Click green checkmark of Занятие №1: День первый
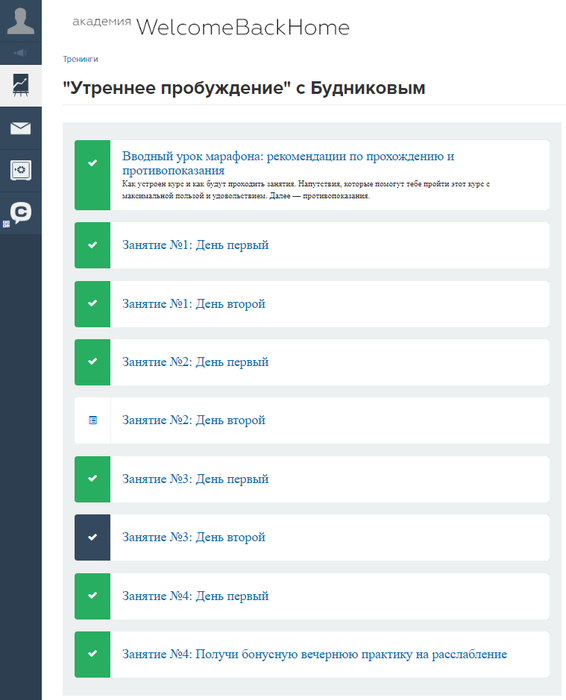Image resolution: width=566 pixels, height=700 pixels. coord(92,245)
